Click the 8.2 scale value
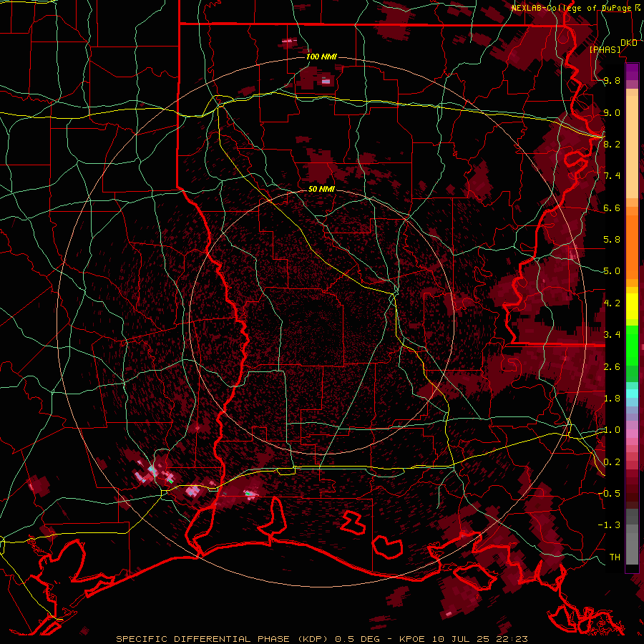 click(x=612, y=144)
